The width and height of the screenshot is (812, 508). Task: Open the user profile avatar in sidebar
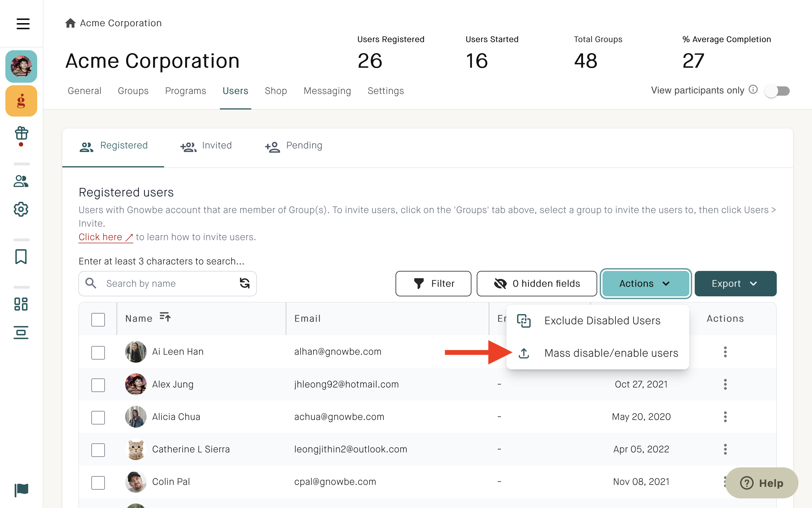click(x=21, y=67)
